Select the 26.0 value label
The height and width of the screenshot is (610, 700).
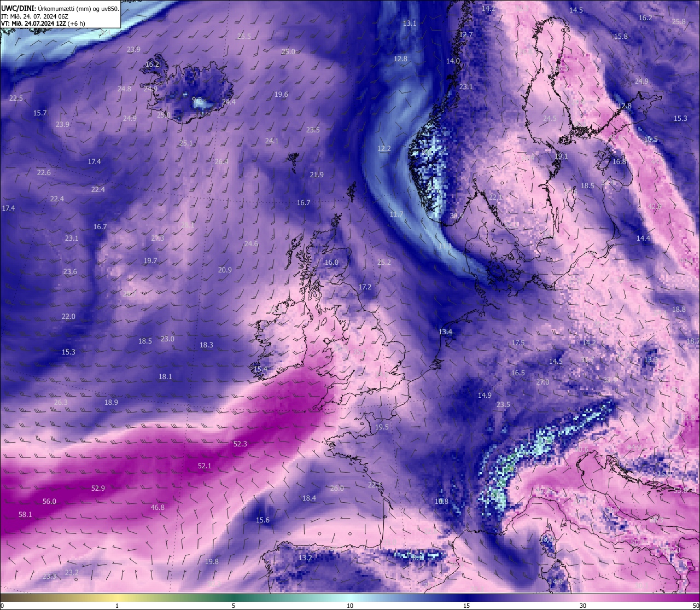point(337,489)
